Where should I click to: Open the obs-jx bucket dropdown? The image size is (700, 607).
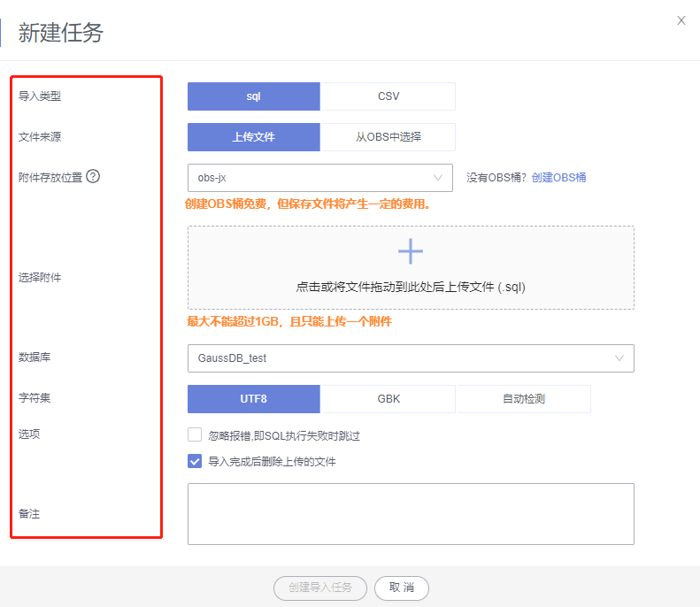319,178
